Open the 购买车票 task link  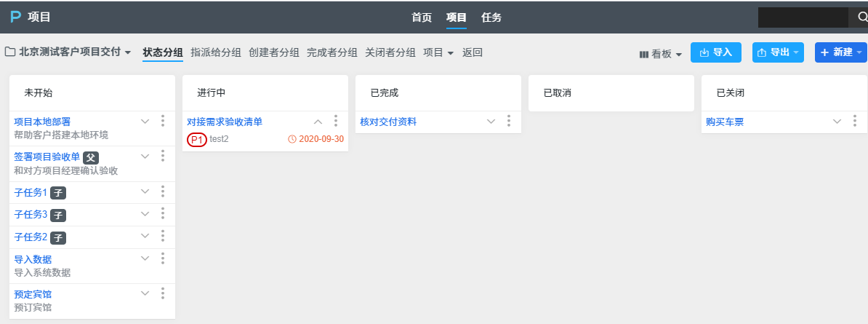(725, 122)
